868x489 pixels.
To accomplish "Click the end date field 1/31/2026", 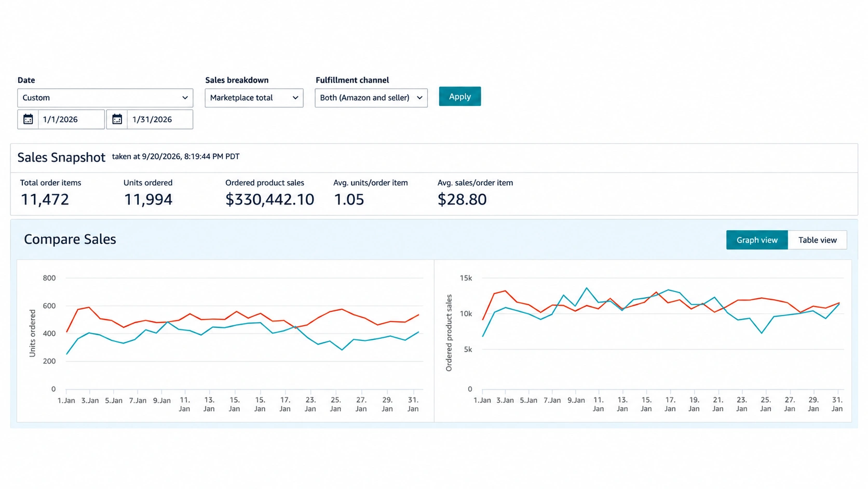I will click(x=160, y=120).
